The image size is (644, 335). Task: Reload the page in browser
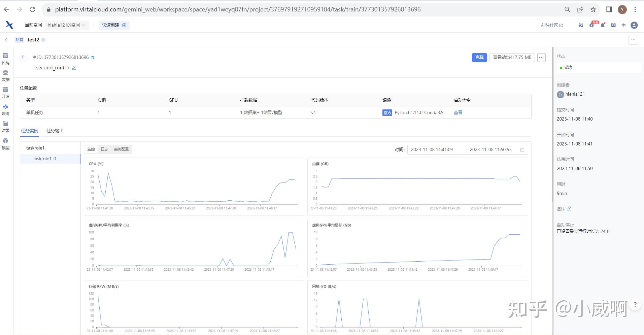tap(32, 9)
